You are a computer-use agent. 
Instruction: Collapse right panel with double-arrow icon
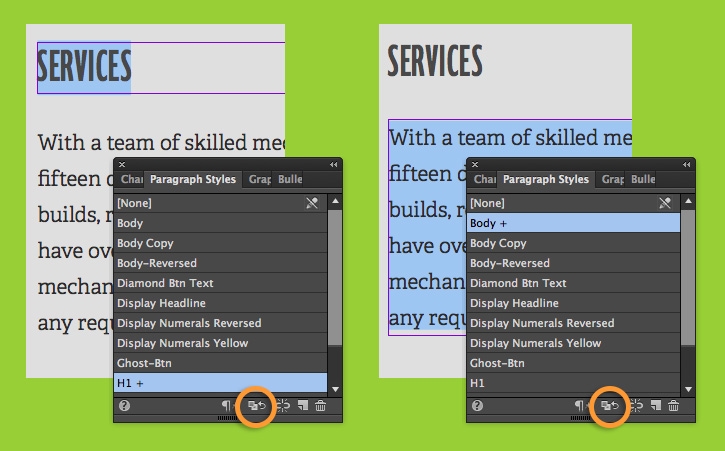(x=687, y=164)
